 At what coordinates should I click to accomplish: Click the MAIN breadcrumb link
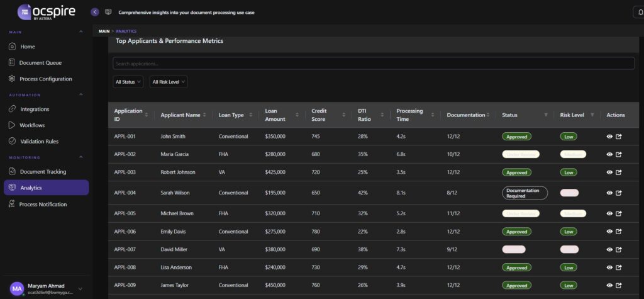pyautogui.click(x=104, y=31)
